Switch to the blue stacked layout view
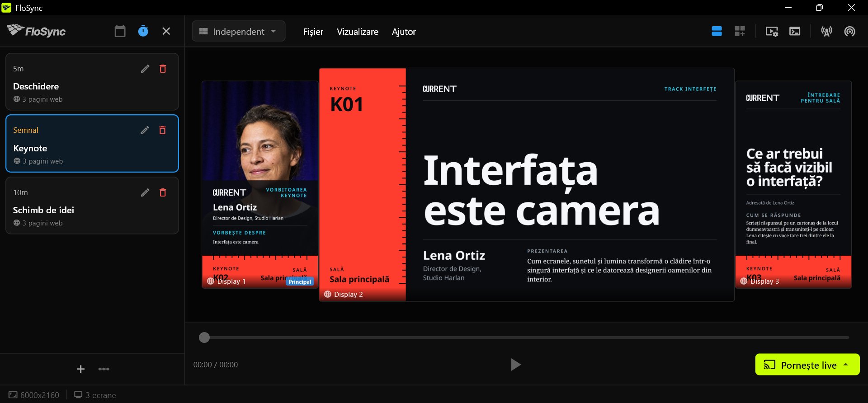868x403 pixels. tap(717, 31)
